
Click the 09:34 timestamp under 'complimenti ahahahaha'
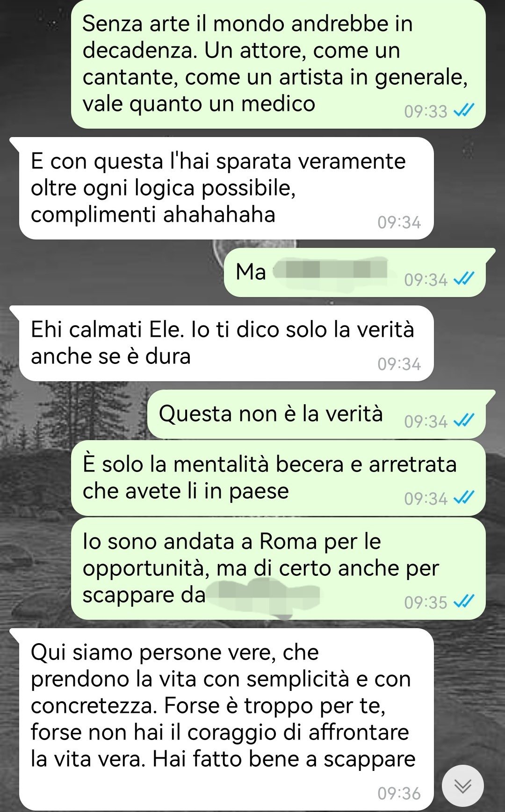tap(399, 222)
